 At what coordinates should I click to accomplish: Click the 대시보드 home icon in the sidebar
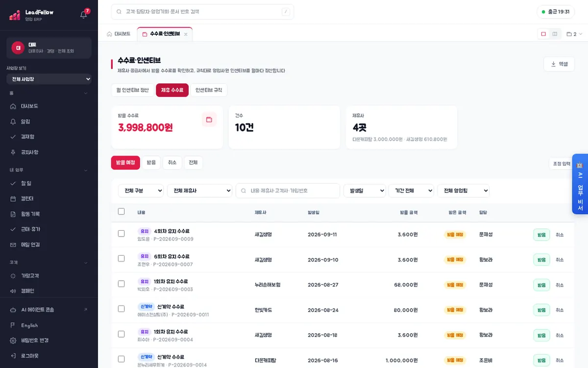13,106
